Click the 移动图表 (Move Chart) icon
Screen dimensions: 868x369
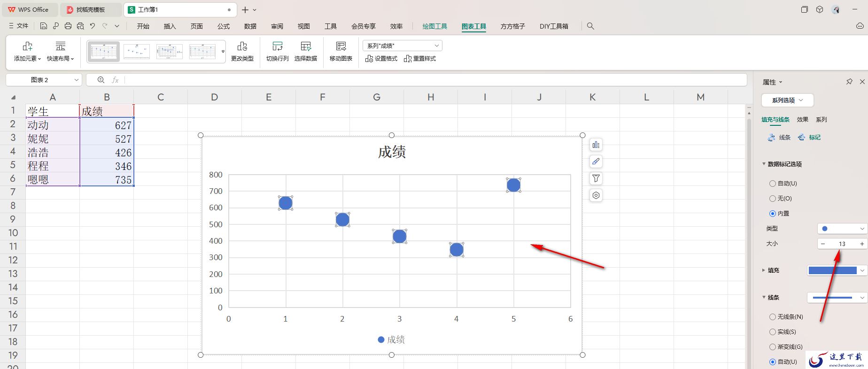click(341, 46)
